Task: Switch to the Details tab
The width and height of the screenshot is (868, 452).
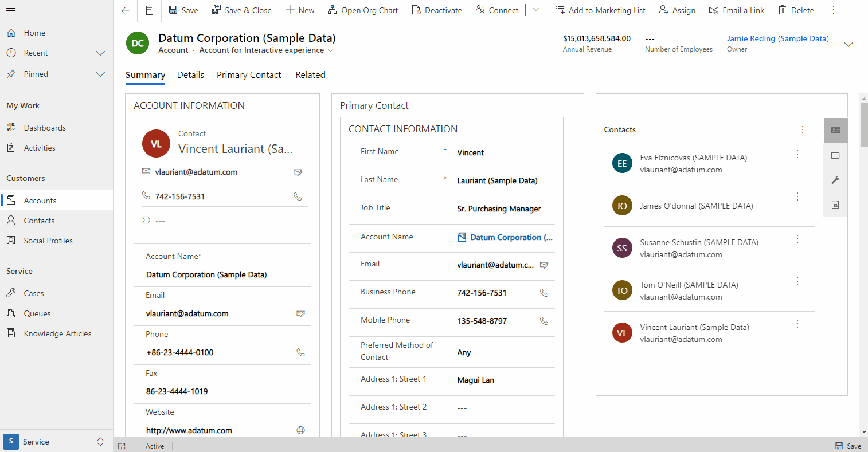Action: point(190,74)
